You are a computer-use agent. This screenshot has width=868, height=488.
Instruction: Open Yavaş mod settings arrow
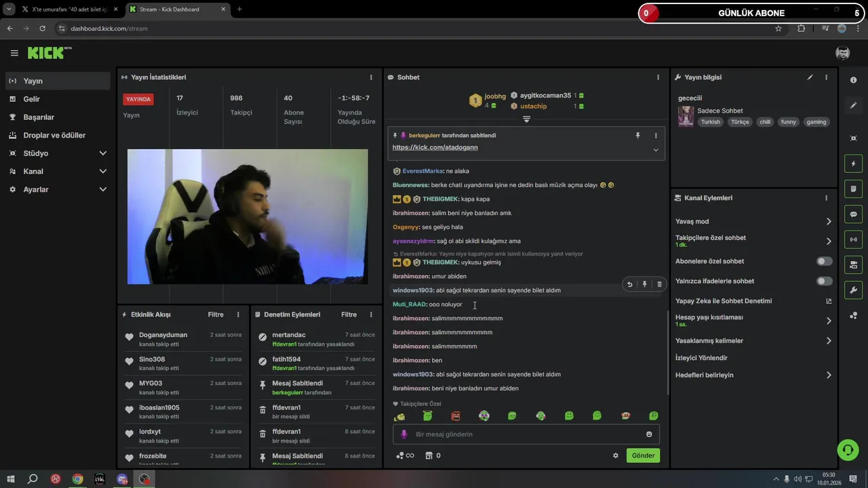(829, 222)
